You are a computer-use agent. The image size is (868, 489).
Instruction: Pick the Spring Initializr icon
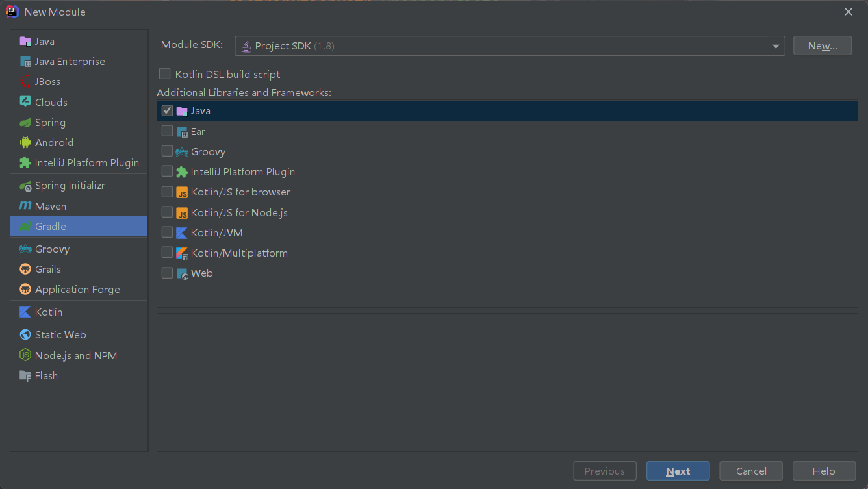(25, 186)
